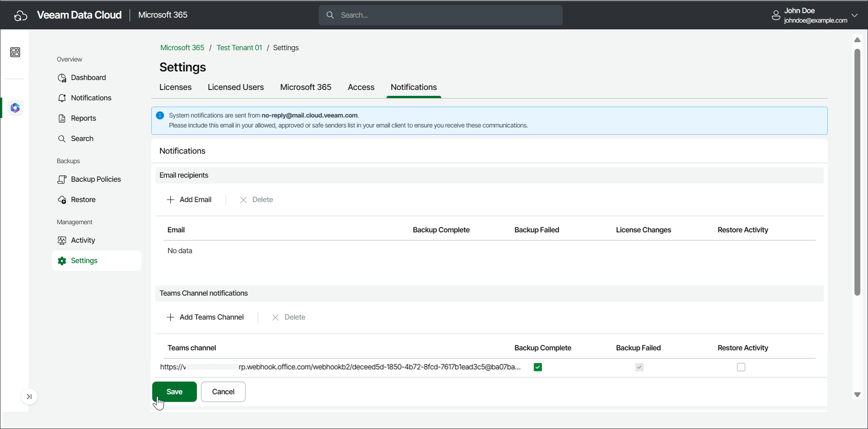
Task: Click into the top Search field
Action: click(441, 15)
